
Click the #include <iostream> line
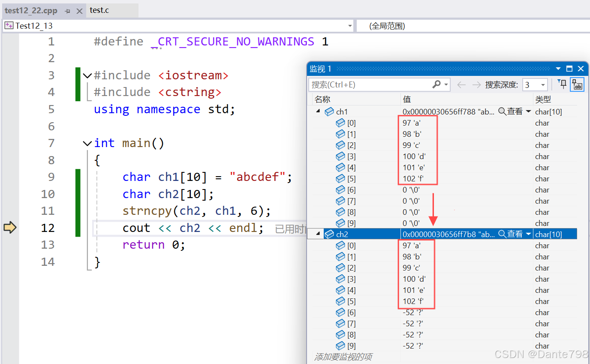tap(161, 75)
